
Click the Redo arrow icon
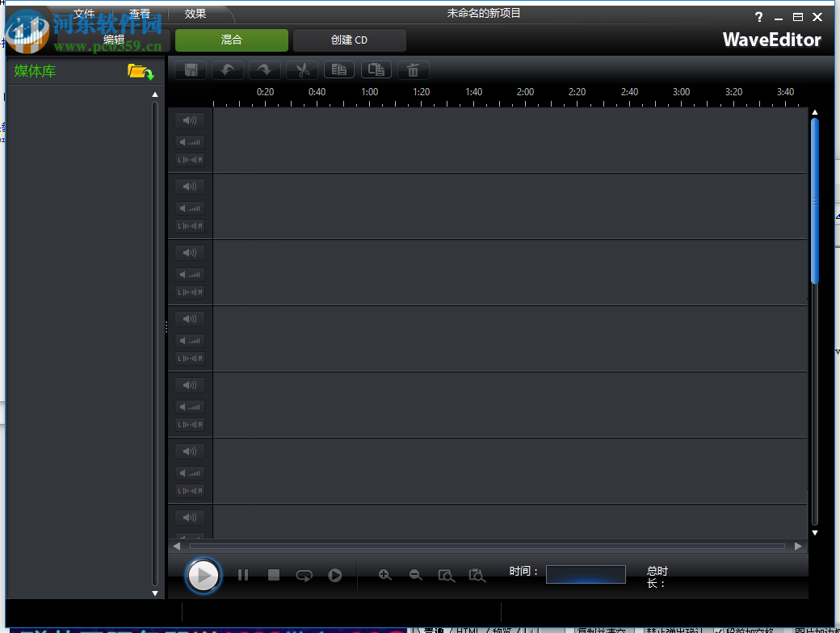264,69
